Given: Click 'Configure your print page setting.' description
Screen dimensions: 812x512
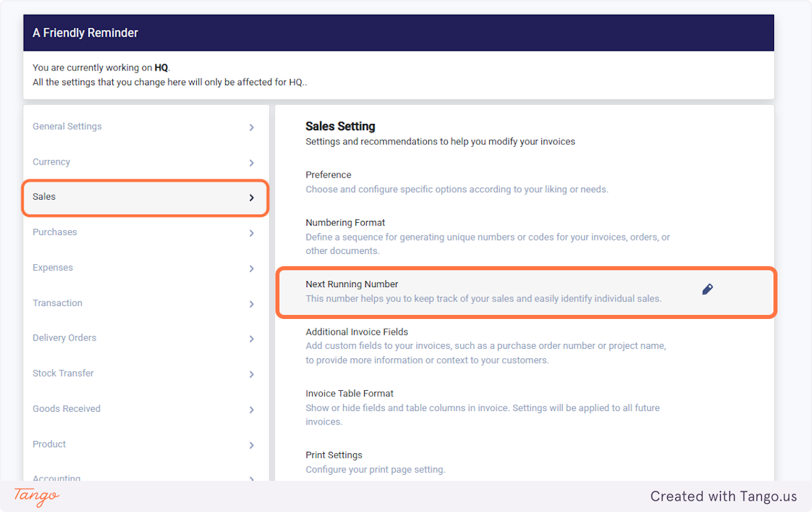Looking at the screenshot, I should click(x=376, y=469).
